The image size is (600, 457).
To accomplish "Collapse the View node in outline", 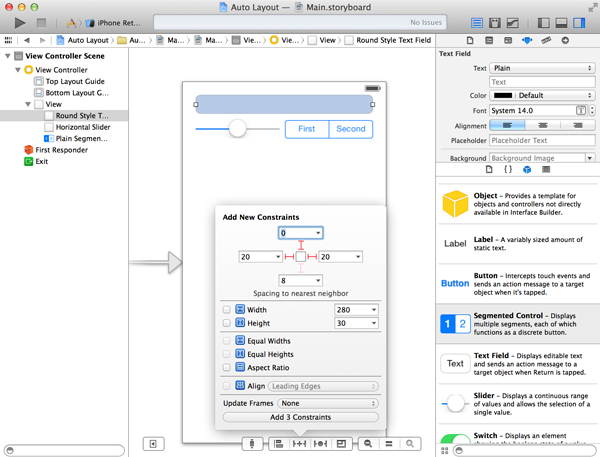I will [x=28, y=104].
